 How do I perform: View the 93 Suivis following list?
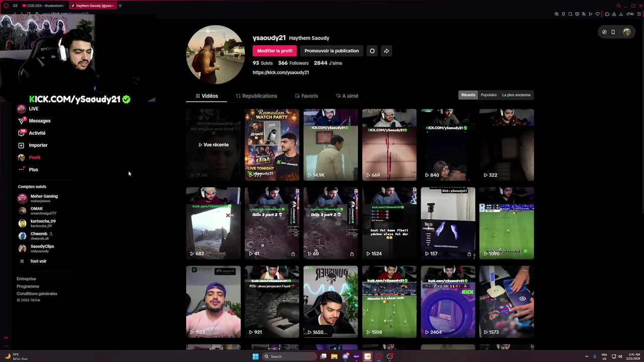263,63
